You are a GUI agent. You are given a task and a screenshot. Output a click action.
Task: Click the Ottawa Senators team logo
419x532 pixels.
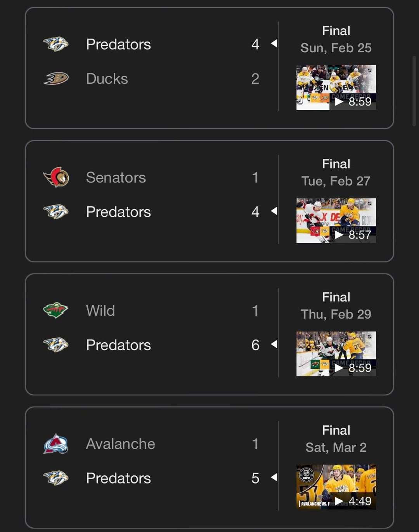tap(56, 177)
